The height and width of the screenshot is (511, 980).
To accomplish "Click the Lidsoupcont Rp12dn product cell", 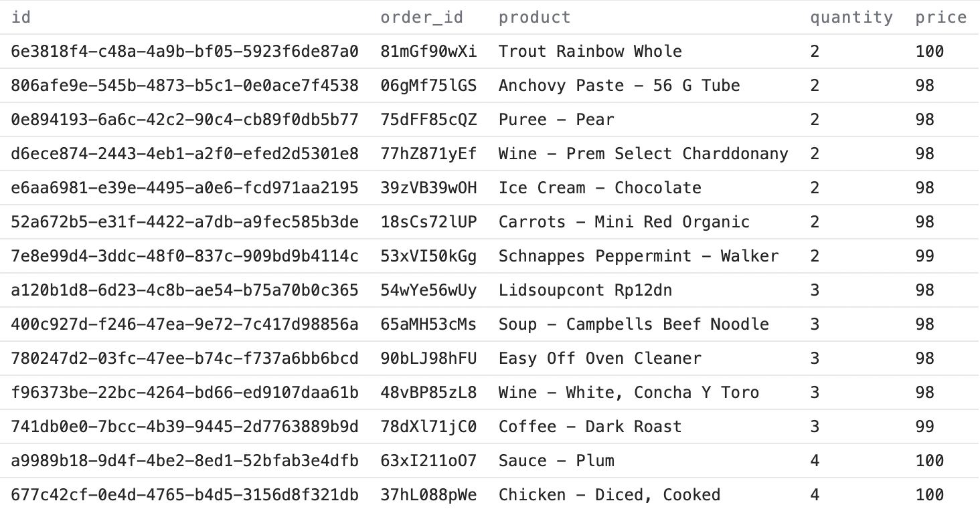I will coord(585,290).
